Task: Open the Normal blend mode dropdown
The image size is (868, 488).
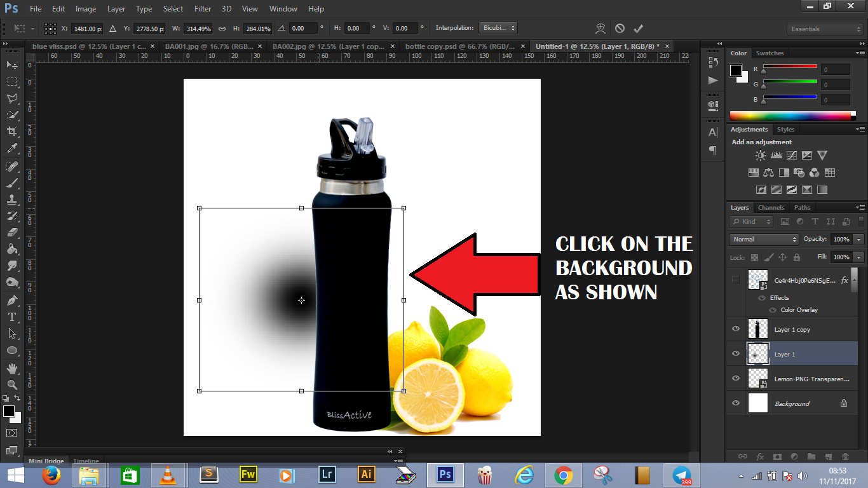Action: coord(763,239)
